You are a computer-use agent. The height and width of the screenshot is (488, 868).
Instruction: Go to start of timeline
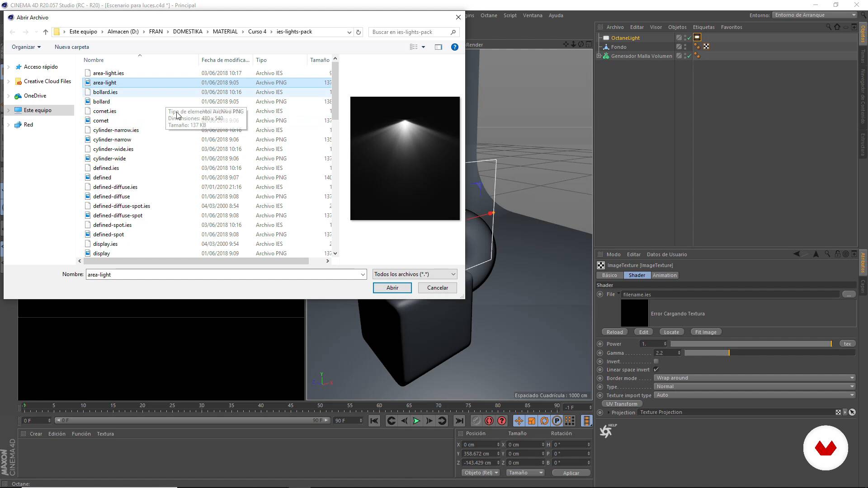(x=374, y=421)
